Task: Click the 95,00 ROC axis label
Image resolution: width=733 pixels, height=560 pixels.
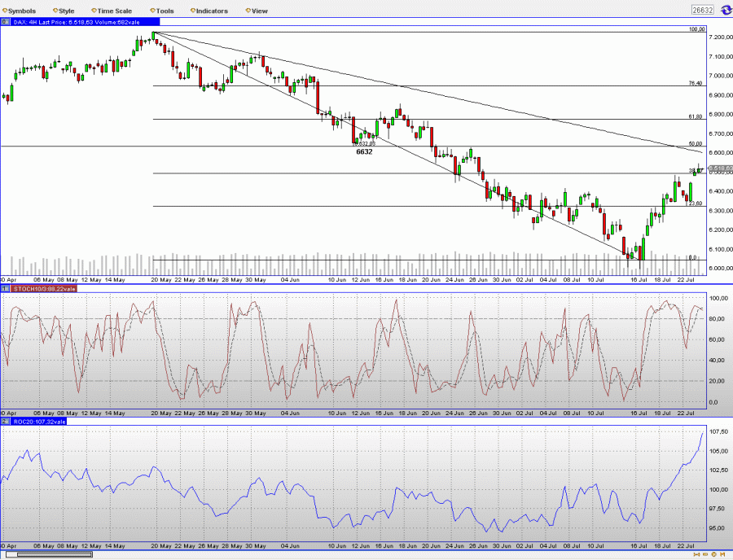Action: [x=718, y=528]
